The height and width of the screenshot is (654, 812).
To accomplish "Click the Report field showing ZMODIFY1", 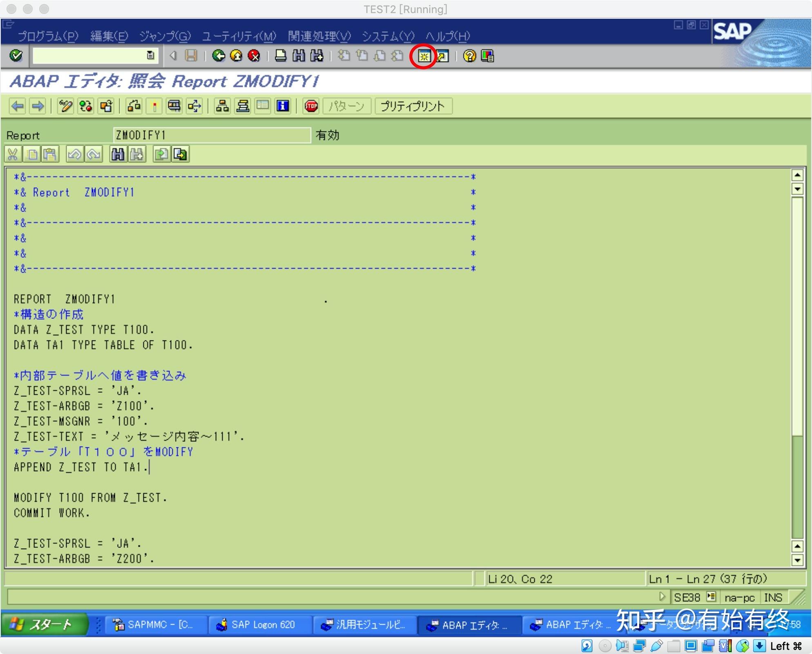I will click(x=211, y=135).
